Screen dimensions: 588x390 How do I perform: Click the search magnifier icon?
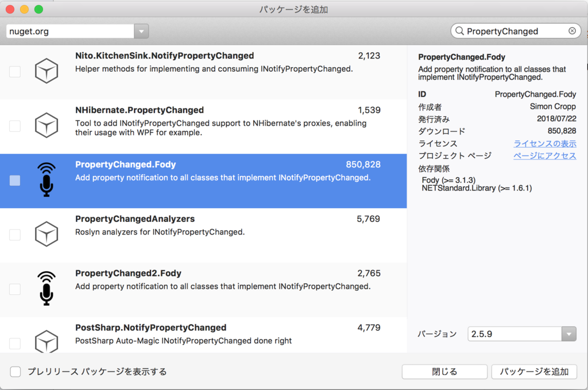(459, 31)
